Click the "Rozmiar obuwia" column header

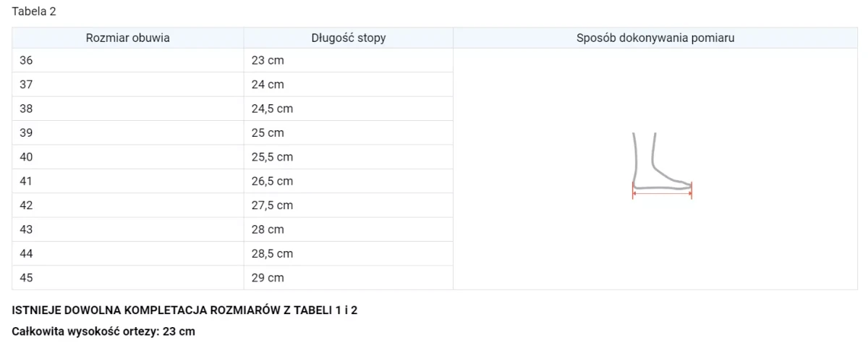(128, 38)
